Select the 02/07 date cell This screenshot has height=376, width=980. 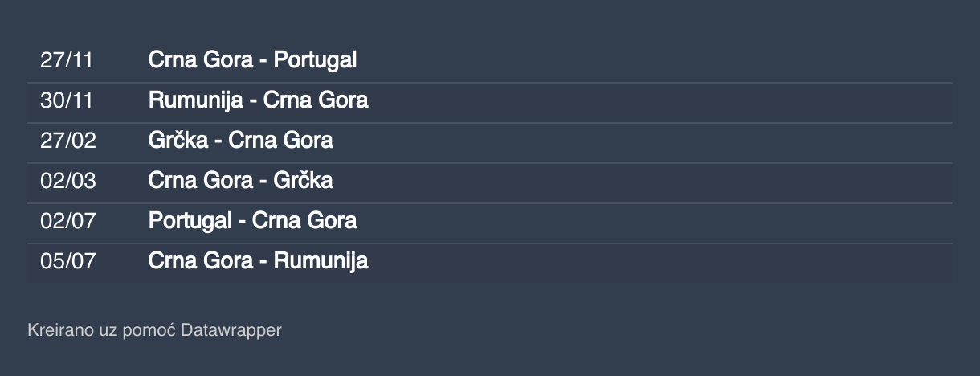pyautogui.click(x=68, y=221)
